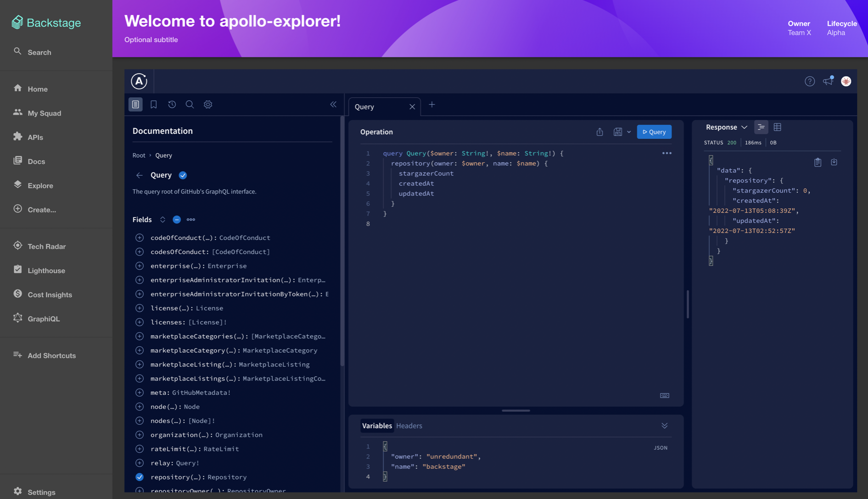The height and width of the screenshot is (499, 868).
Task: Share the operation with the share icon
Action: tap(599, 132)
